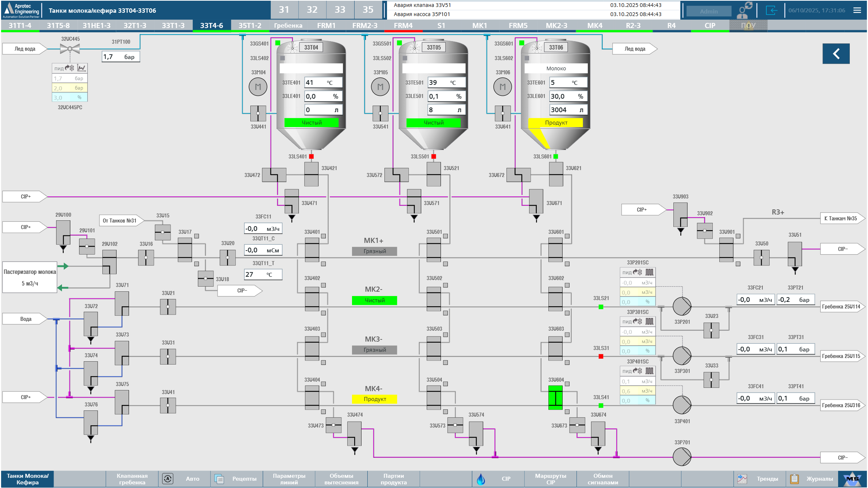
Task: Click the 33M04 agitator motor
Action: 258,87
